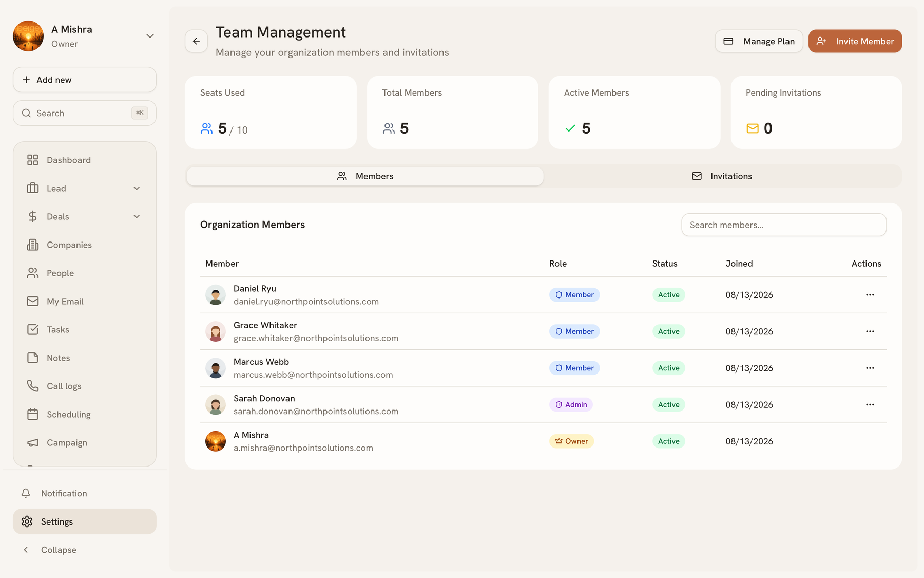
Task: Open the Notes page icon
Action: click(x=32, y=358)
